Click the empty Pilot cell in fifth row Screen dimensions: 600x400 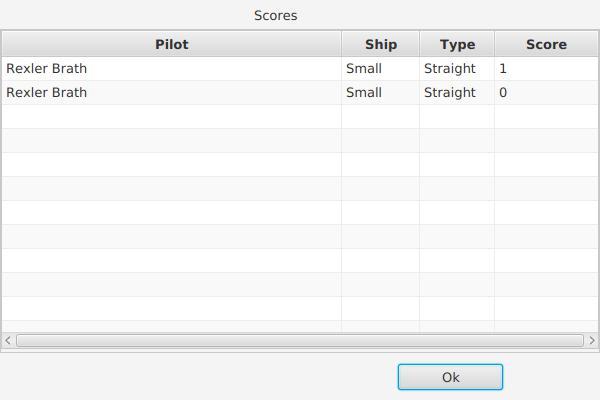[x=171, y=164]
